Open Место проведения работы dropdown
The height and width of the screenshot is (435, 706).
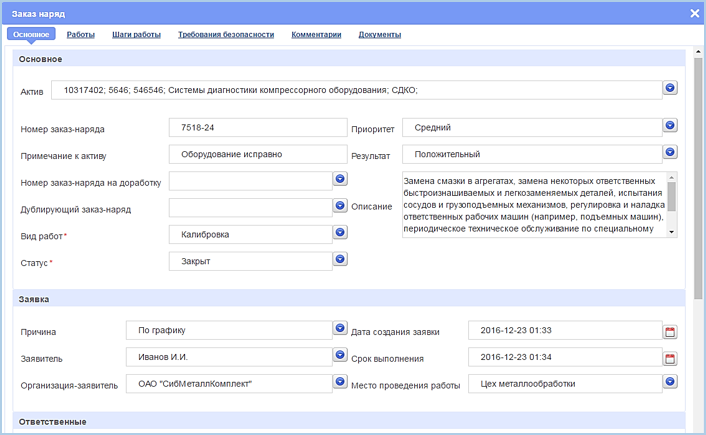pos(670,381)
